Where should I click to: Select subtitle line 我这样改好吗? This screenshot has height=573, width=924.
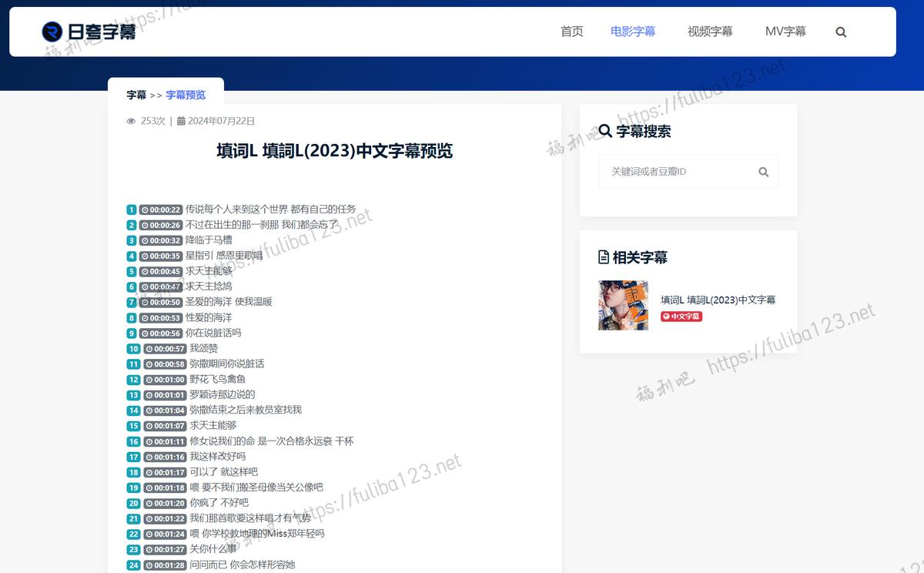[x=218, y=456]
